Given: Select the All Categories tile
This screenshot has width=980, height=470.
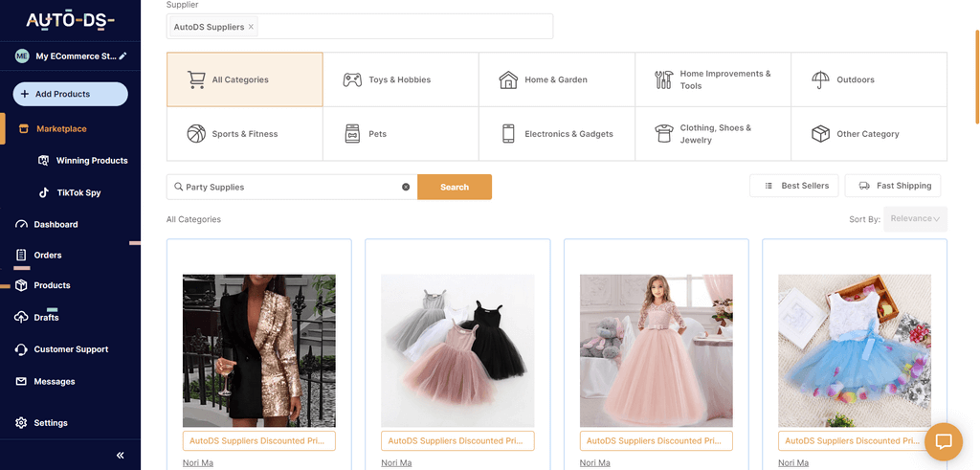Looking at the screenshot, I should click(x=244, y=79).
